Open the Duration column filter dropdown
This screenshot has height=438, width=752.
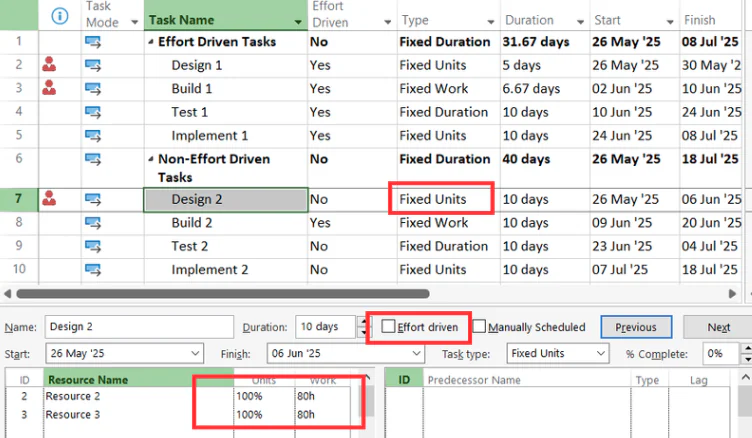click(580, 22)
